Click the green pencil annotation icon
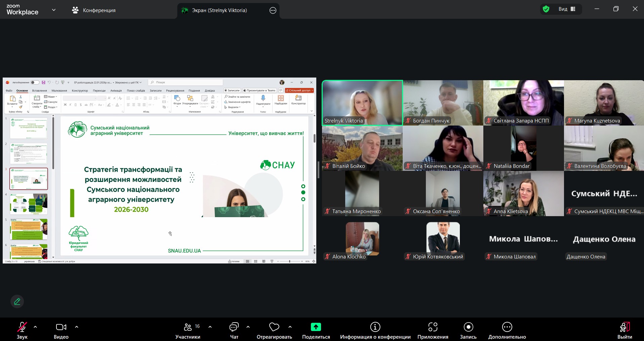This screenshot has width=644, height=341. (17, 301)
